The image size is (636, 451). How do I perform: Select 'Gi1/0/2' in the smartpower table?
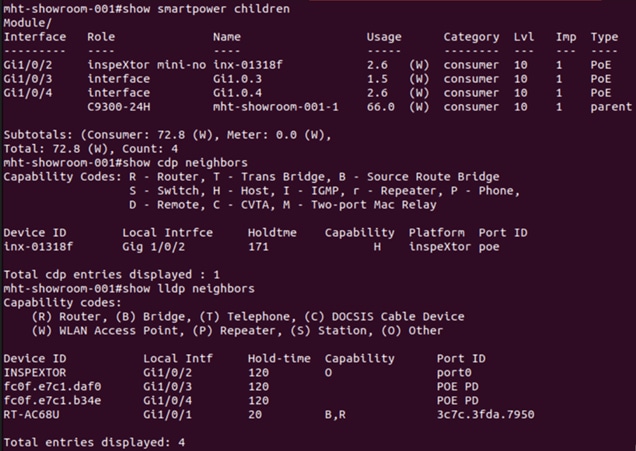click(x=28, y=65)
